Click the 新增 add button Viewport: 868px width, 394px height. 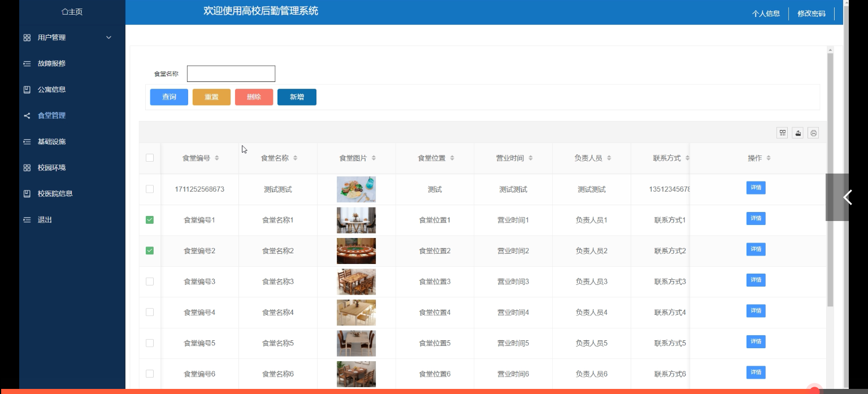click(297, 97)
